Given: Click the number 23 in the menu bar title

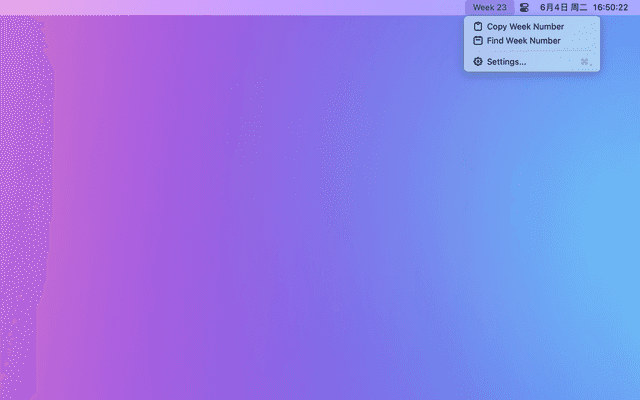Looking at the screenshot, I should click(501, 7).
